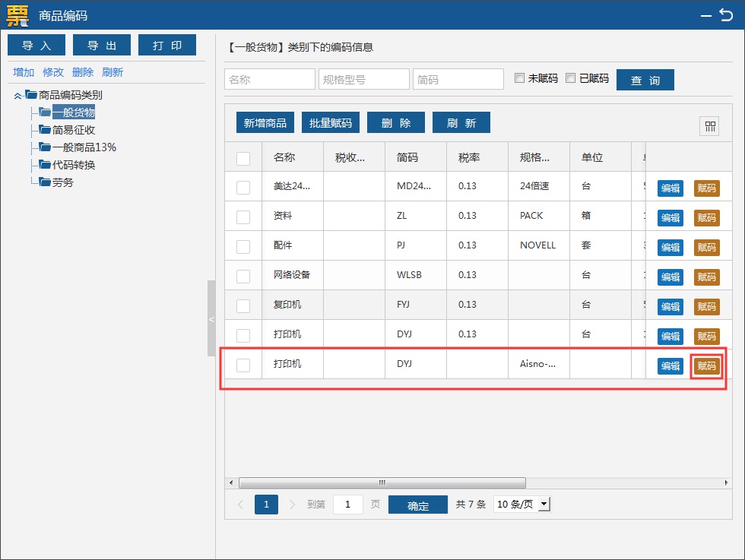Go to previous page arrow in pagination
745x560 pixels.
point(240,505)
